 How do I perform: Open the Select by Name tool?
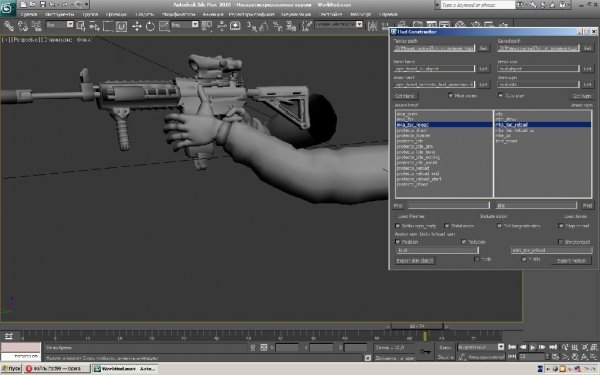pyautogui.click(x=95, y=26)
